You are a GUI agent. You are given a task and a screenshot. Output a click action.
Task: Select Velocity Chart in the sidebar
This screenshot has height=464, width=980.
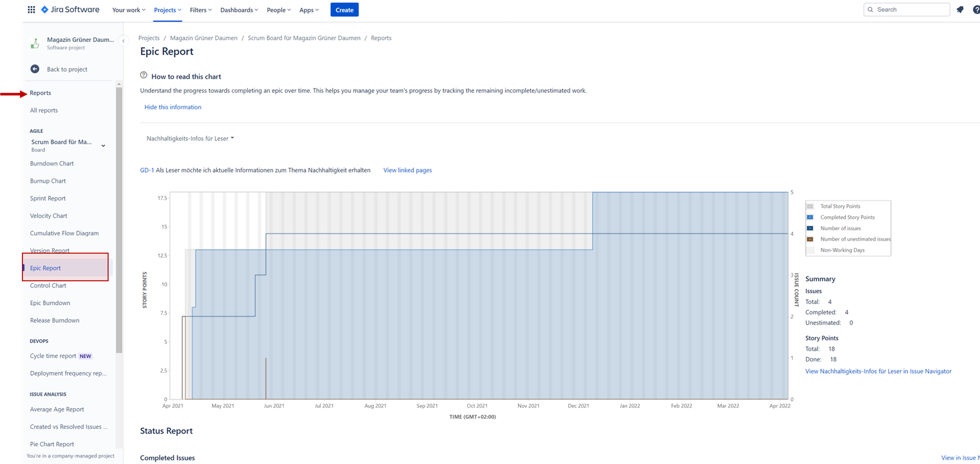coord(49,216)
